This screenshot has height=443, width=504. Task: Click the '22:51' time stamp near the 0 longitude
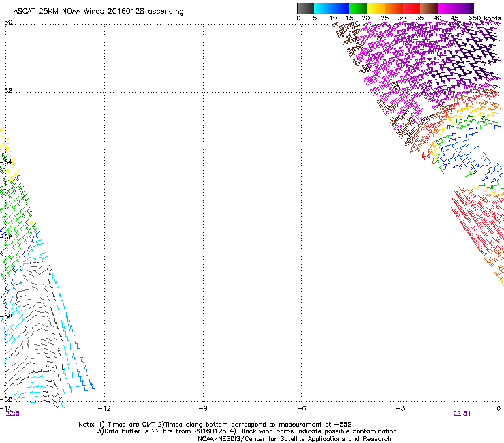pos(462,414)
